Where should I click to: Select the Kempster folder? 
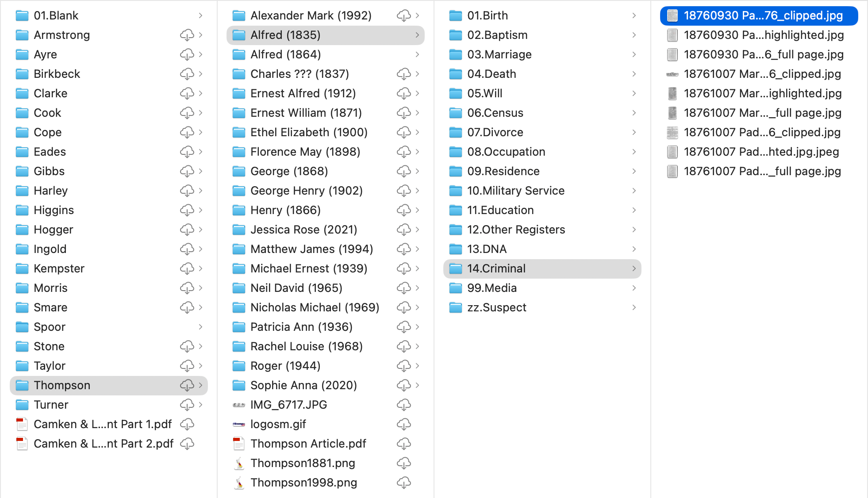click(x=59, y=268)
